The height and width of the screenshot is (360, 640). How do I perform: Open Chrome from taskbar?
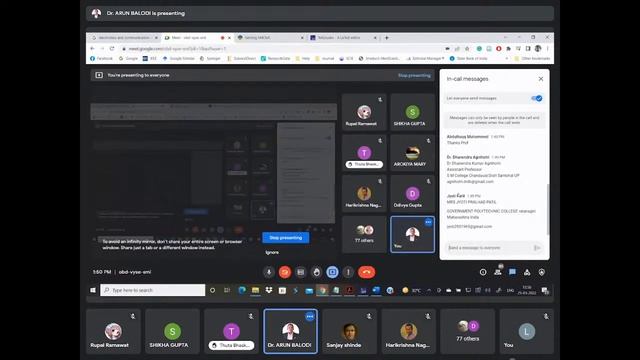(x=322, y=290)
